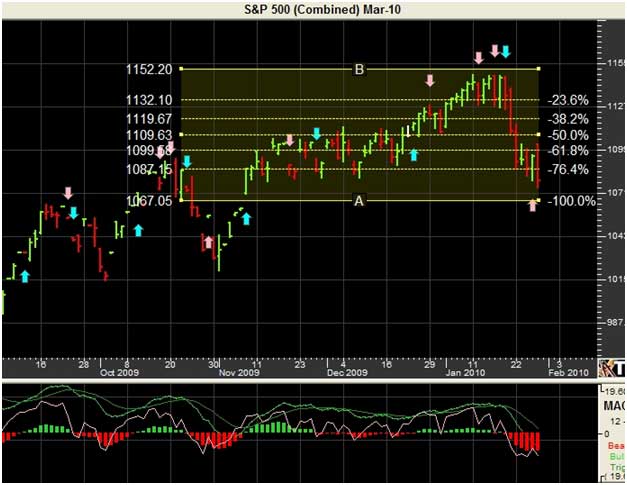The height and width of the screenshot is (485, 627).
Task: Click the -100.0% retracement label
Action: (x=571, y=201)
